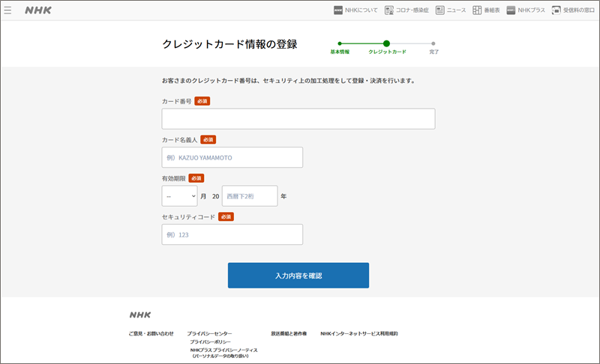Open the NHKについて icon link
The width and height of the screenshot is (600, 364).
[355, 10]
